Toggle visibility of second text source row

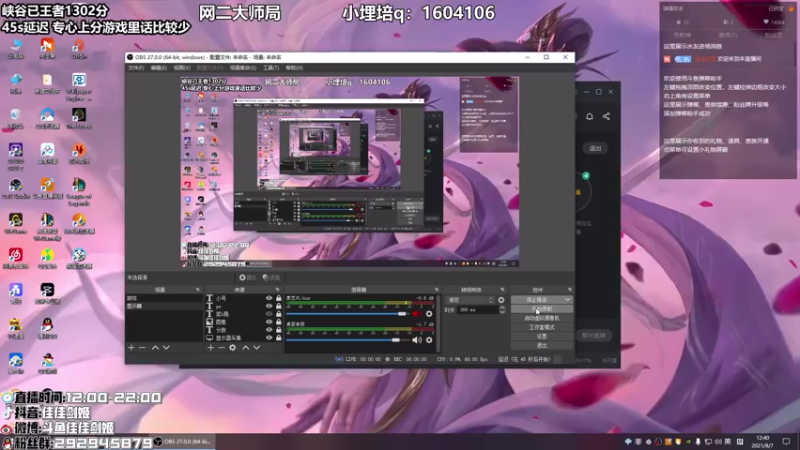(x=269, y=306)
